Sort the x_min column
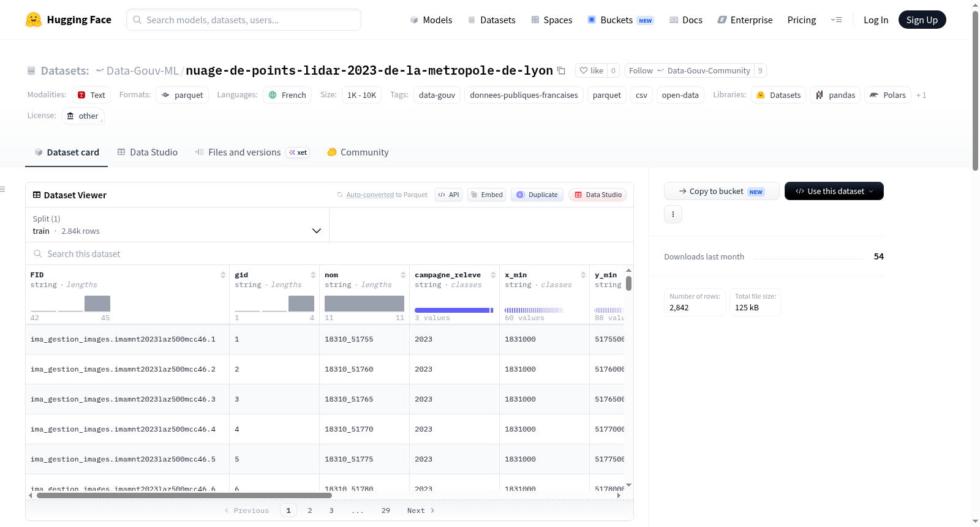This screenshot has width=980, height=527. click(x=583, y=275)
